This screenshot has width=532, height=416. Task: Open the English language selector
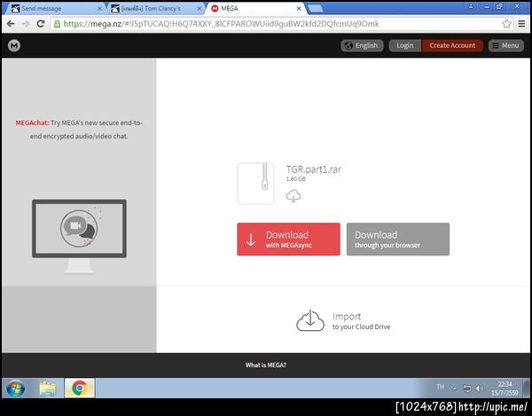pyautogui.click(x=362, y=45)
